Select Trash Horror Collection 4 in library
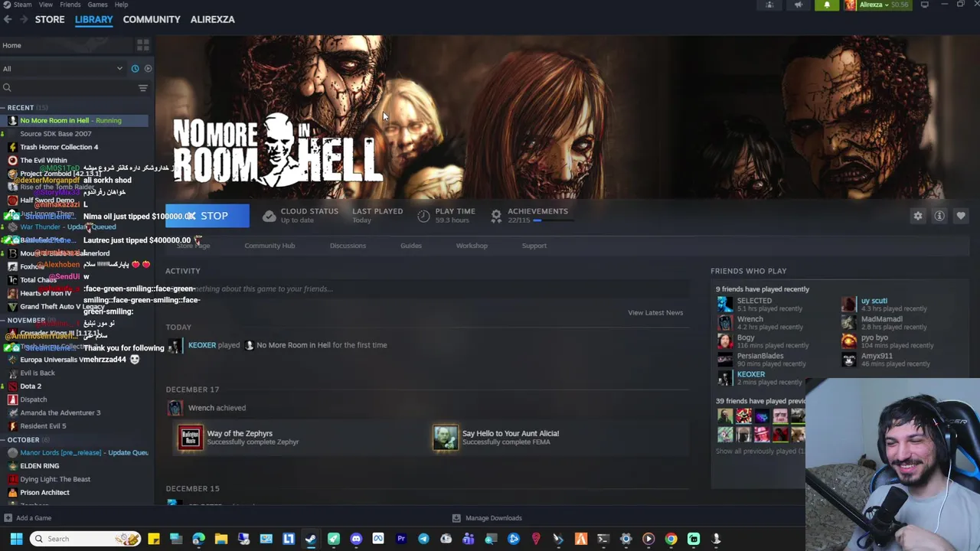This screenshot has height=551, width=980. coord(59,147)
